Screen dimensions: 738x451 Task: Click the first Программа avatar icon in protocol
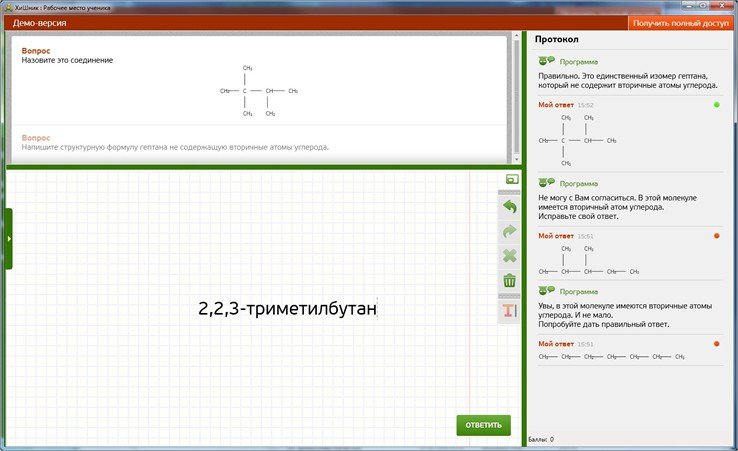[546, 61]
